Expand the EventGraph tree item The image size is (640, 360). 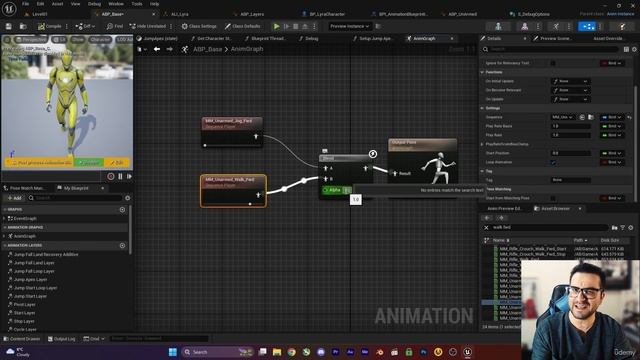(x=4, y=218)
